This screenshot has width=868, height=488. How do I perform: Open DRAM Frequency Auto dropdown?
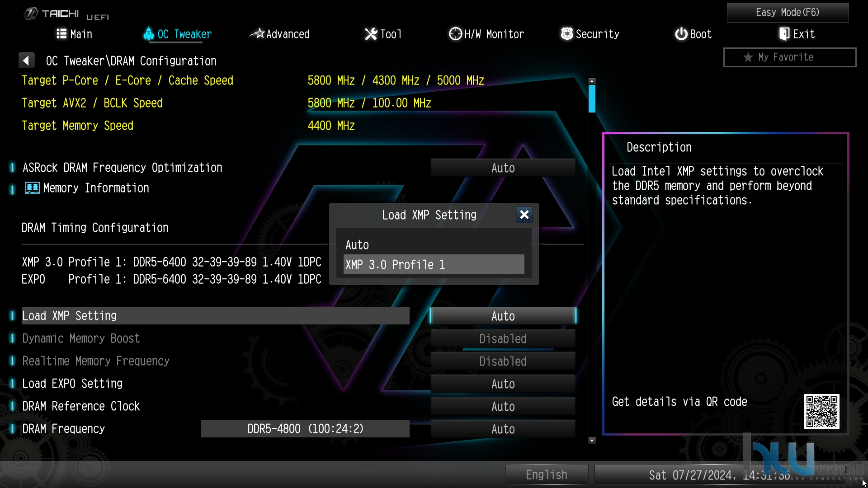[503, 429]
